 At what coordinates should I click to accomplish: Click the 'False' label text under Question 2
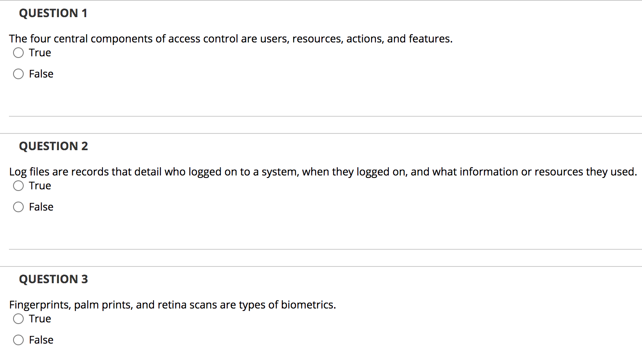[41, 207]
